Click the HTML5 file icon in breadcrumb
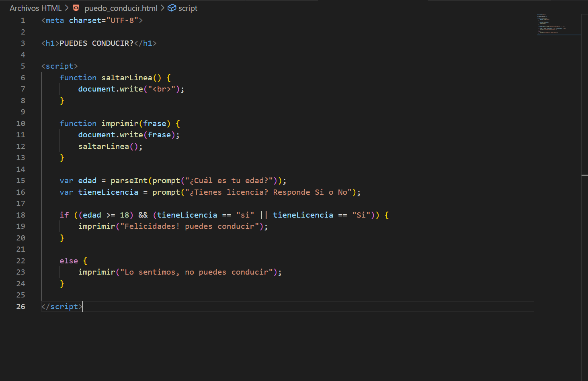 point(76,8)
